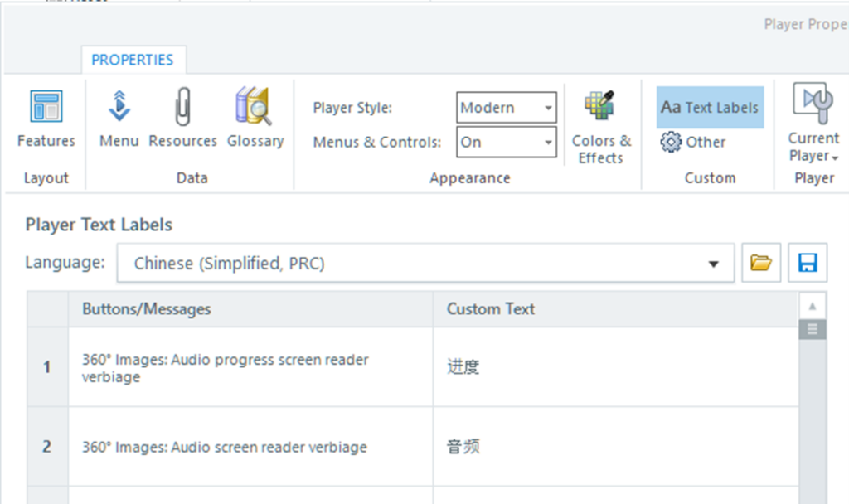Click the Other gear option
This screenshot has height=504, width=849.
point(694,143)
